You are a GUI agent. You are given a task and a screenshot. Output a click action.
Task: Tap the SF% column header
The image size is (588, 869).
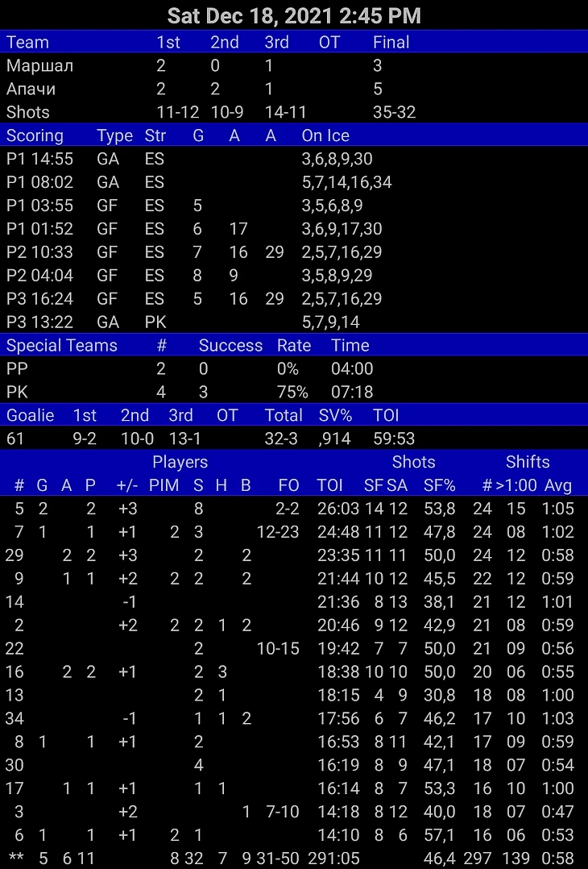440,485
